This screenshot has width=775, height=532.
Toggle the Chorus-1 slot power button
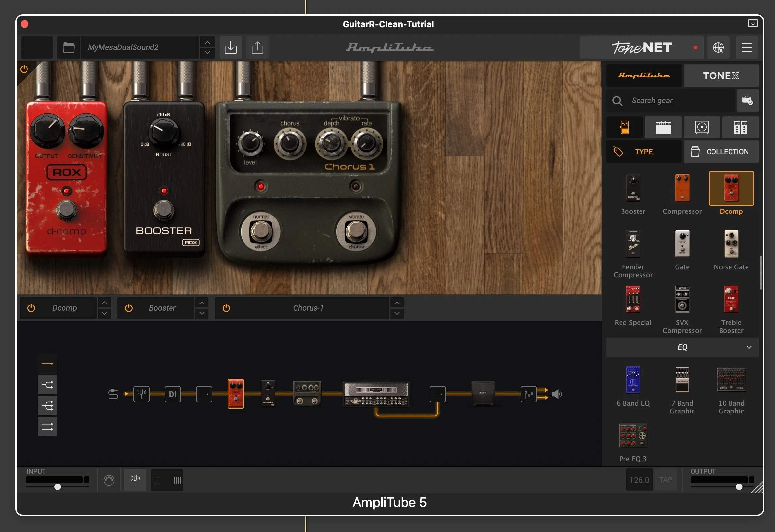tap(226, 308)
